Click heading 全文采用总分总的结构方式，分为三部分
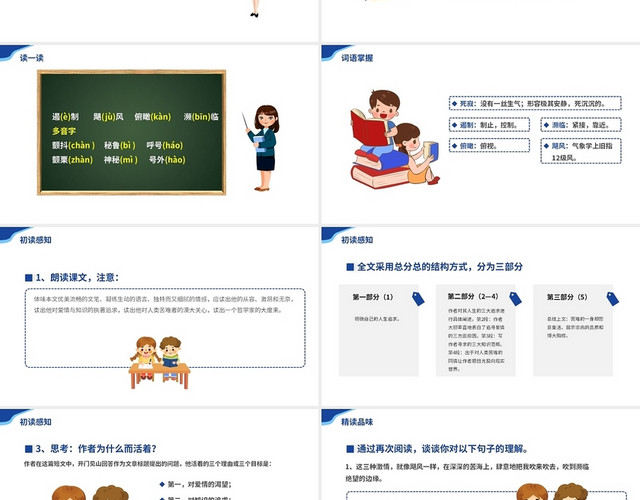640x500 pixels. point(440,267)
